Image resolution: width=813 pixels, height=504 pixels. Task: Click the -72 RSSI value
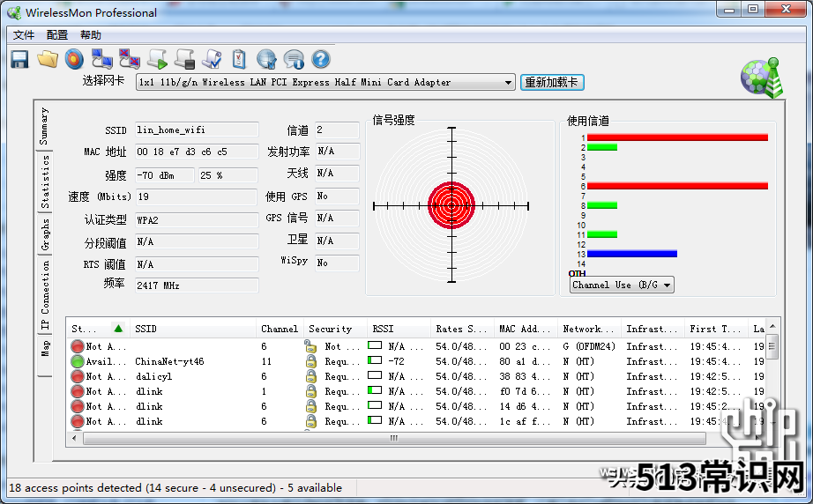[396, 361]
